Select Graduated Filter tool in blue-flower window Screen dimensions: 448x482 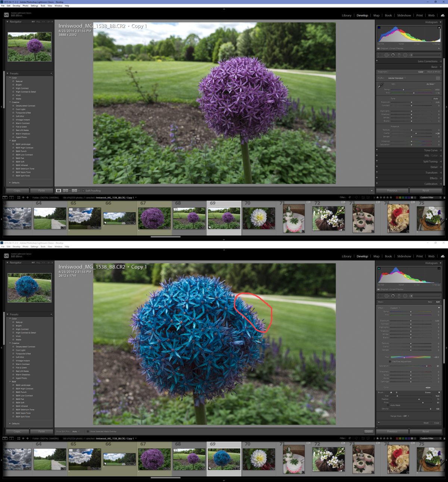click(x=399, y=296)
